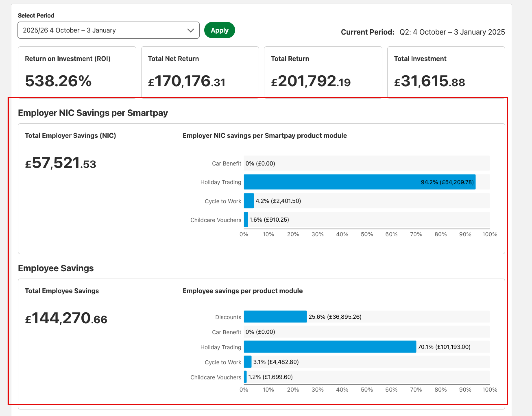Click the green Apply button
Screen dimensions: 532x416
[x=219, y=30]
